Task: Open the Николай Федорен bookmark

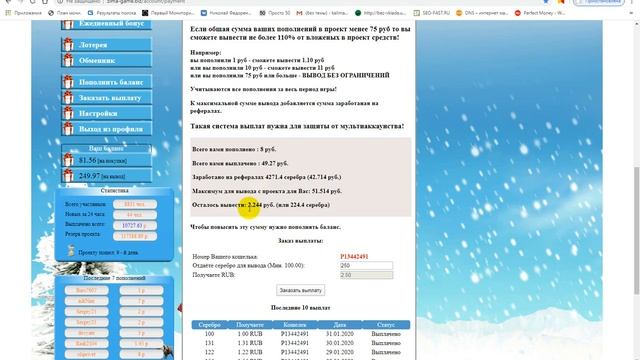Action: [x=226, y=13]
